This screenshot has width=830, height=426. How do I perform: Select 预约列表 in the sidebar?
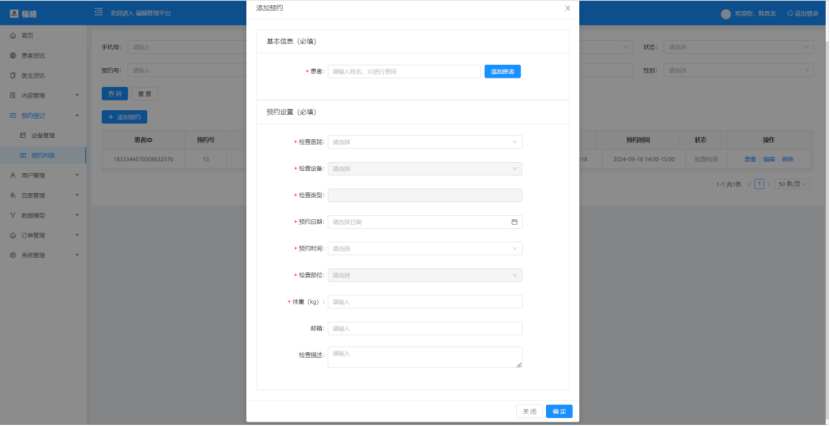pyautogui.click(x=43, y=155)
